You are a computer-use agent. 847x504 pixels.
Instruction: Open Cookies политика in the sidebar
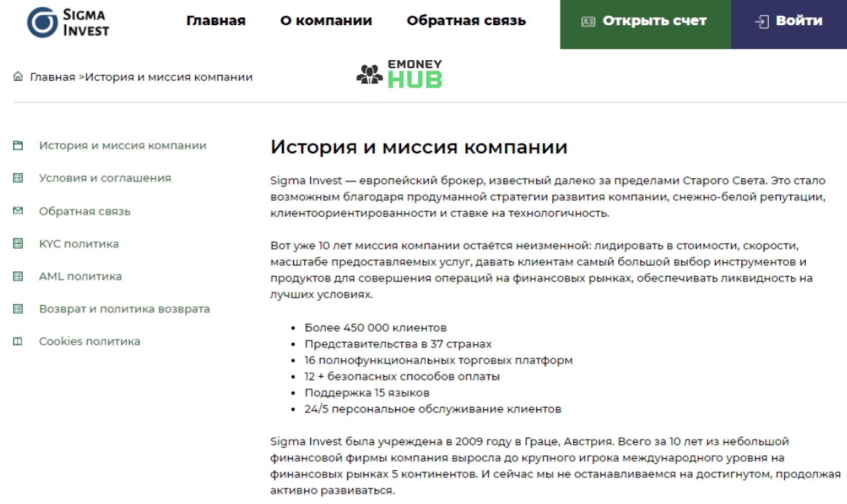point(89,341)
